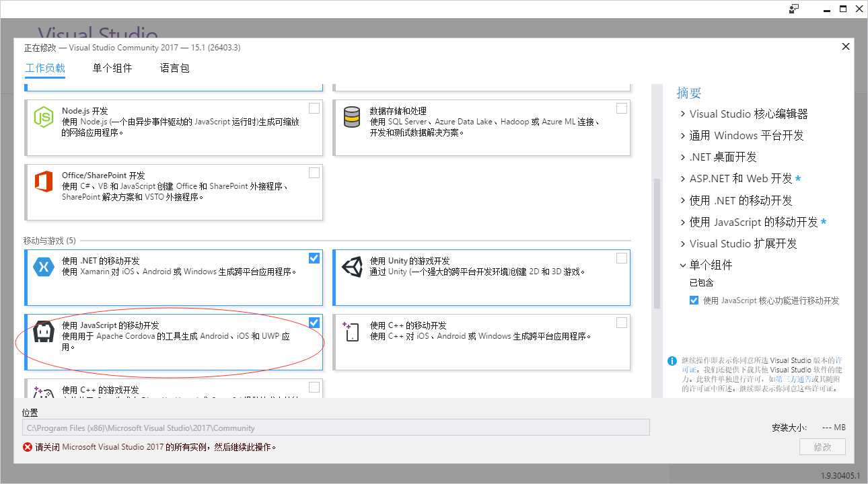
Task: Click the Office/SharePoint 开发 card title
Action: pos(104,175)
